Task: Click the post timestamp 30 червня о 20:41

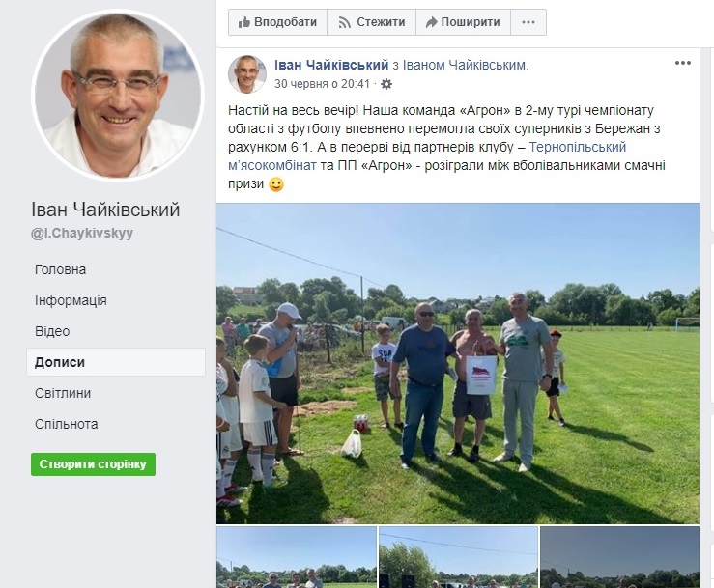Action: [x=322, y=84]
